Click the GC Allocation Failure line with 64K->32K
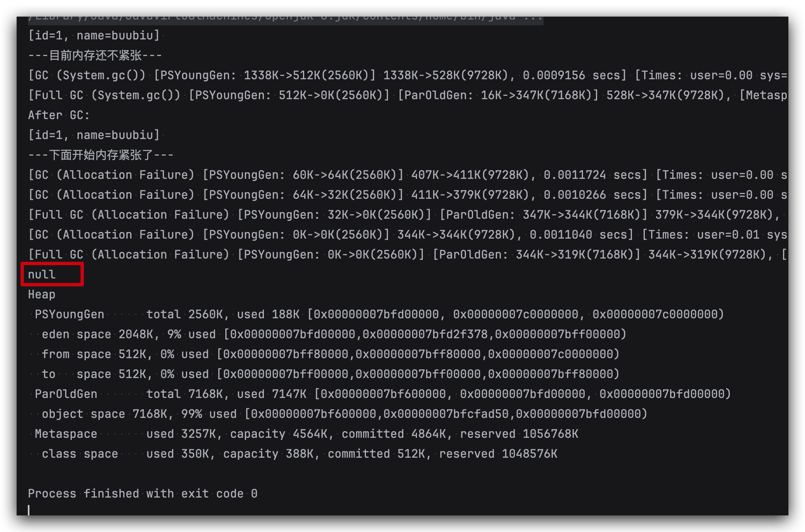 (407, 195)
